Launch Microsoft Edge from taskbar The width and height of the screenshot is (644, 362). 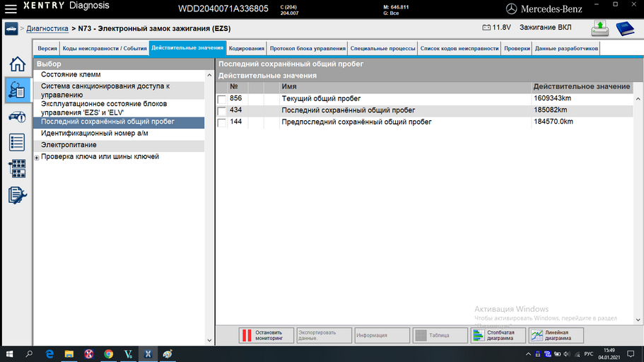(x=49, y=354)
